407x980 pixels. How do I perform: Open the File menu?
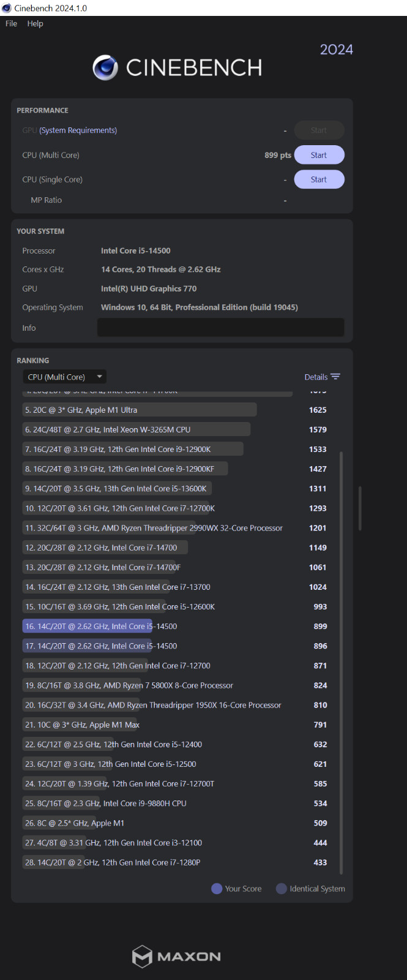(x=11, y=23)
